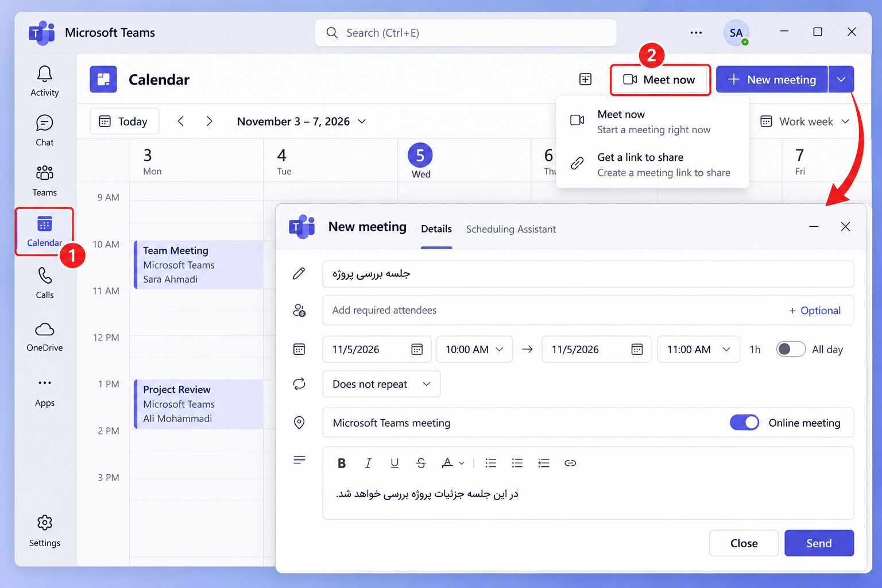The image size is (882, 588).
Task: Go to the next week arrow
Action: (x=209, y=121)
